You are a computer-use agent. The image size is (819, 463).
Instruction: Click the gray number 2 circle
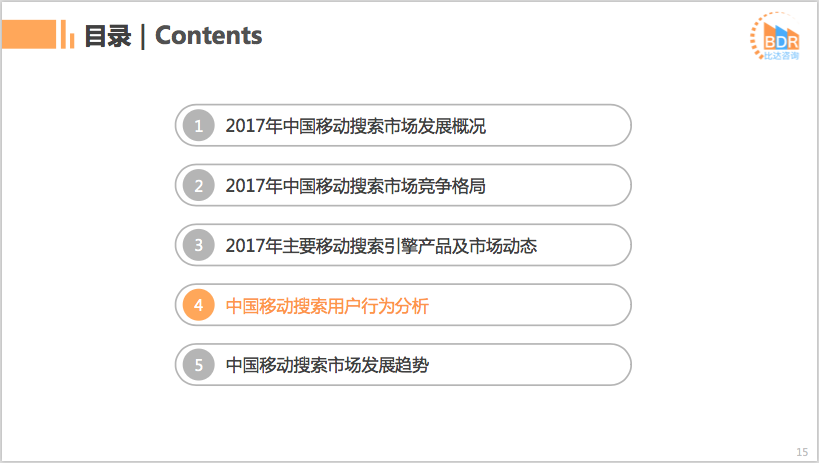click(x=198, y=186)
